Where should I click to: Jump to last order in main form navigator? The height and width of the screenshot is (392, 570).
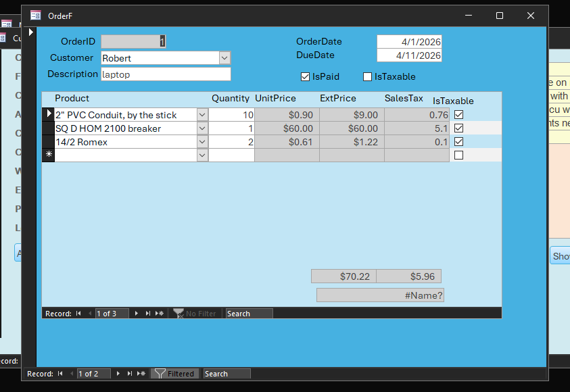pos(130,374)
